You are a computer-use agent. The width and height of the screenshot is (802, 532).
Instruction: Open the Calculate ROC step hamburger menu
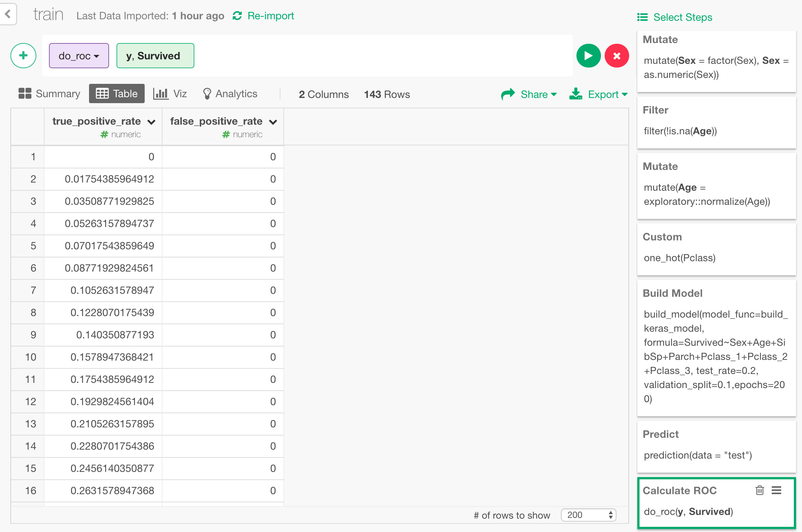coord(776,490)
